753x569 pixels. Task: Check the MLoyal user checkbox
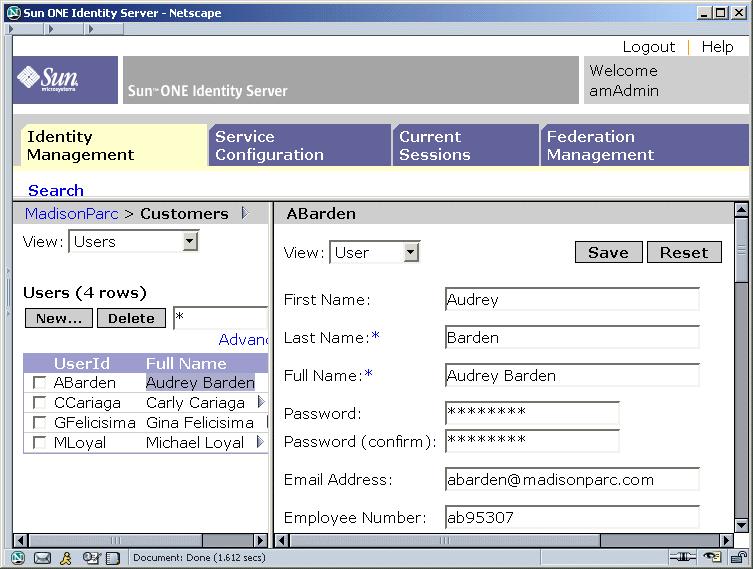[39, 442]
